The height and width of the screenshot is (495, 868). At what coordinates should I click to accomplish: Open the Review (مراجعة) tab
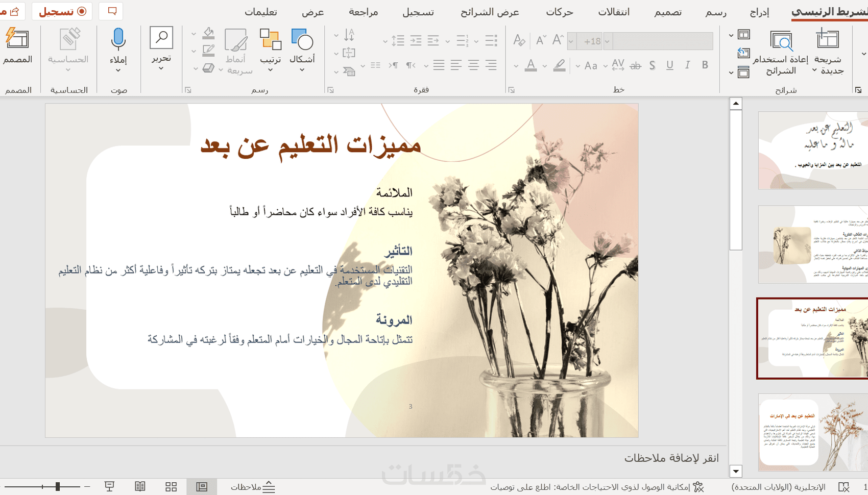(364, 12)
